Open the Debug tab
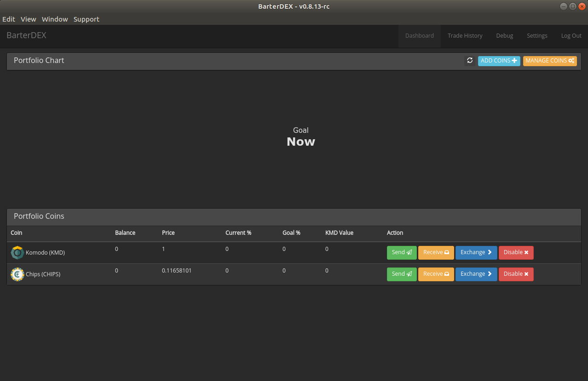 (x=505, y=36)
